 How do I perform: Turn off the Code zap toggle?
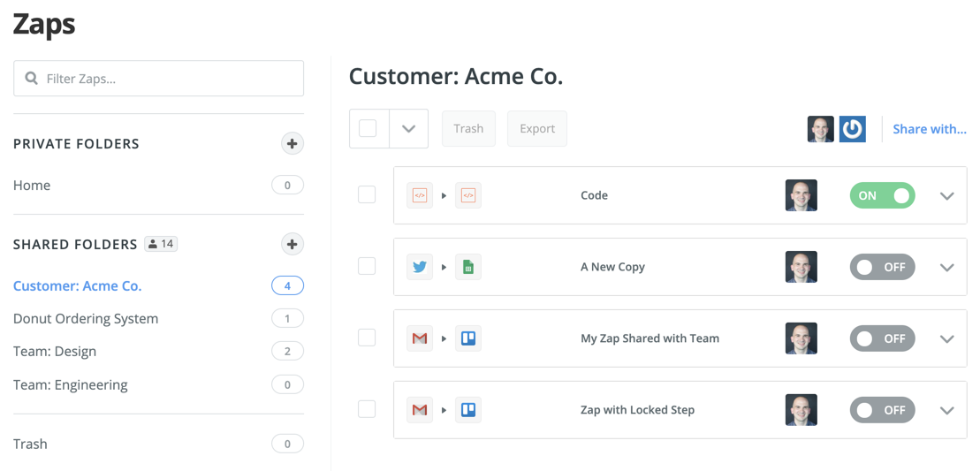pos(882,195)
